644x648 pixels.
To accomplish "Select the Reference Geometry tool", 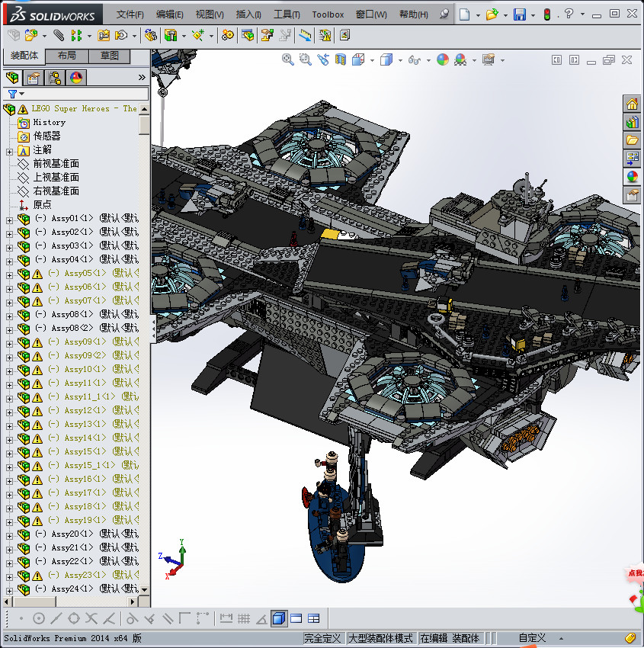I will 198,36.
